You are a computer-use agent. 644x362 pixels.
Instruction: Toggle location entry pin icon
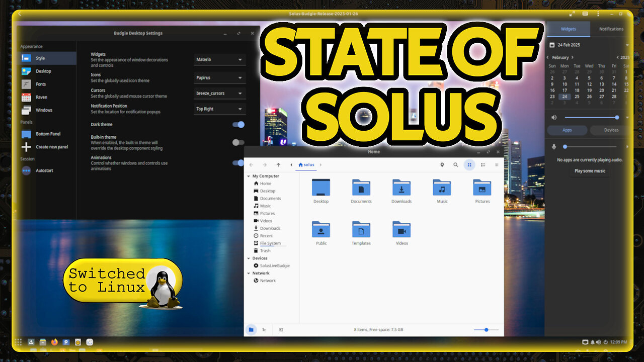tap(442, 165)
